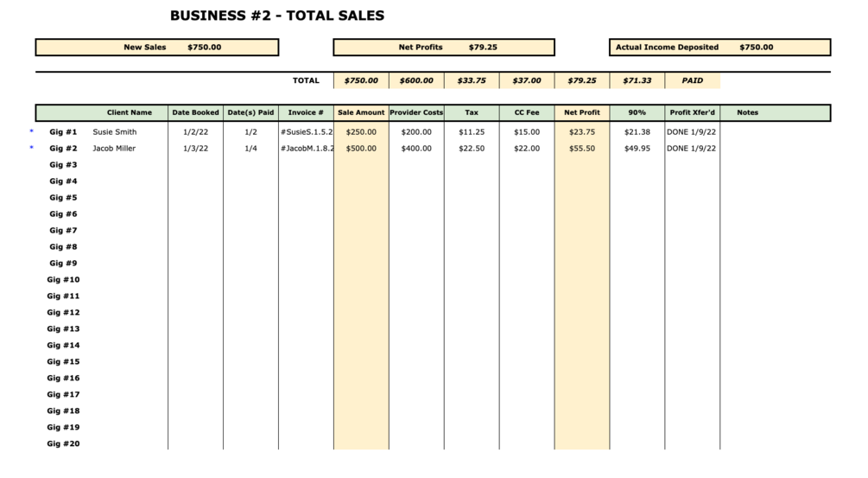Select DONE 1/9/22 cell for Gig #1
Screen dimensions: 868x478
(693, 132)
